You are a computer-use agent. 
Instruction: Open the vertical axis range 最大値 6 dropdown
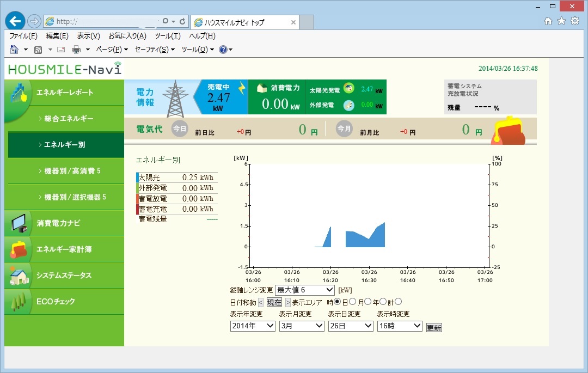tap(304, 290)
